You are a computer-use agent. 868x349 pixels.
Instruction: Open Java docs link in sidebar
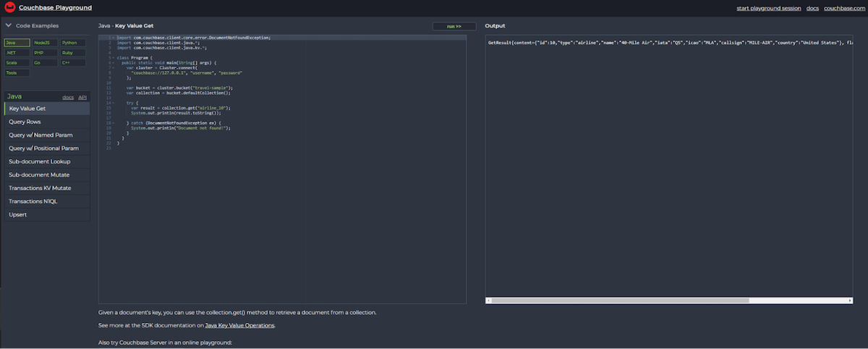(68, 97)
